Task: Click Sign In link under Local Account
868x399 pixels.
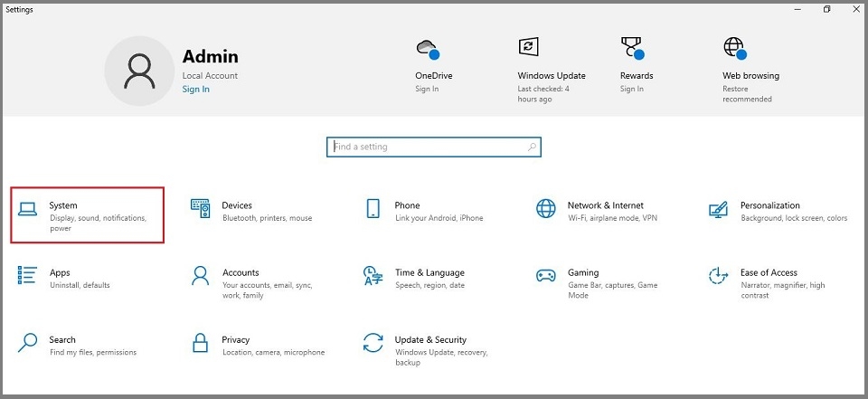Action: click(x=196, y=90)
